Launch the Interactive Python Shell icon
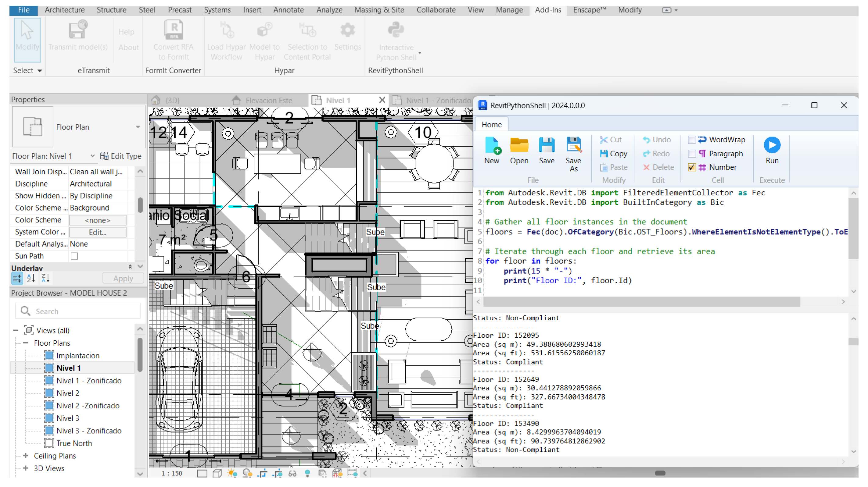This screenshot has width=868, height=487. 396,30
